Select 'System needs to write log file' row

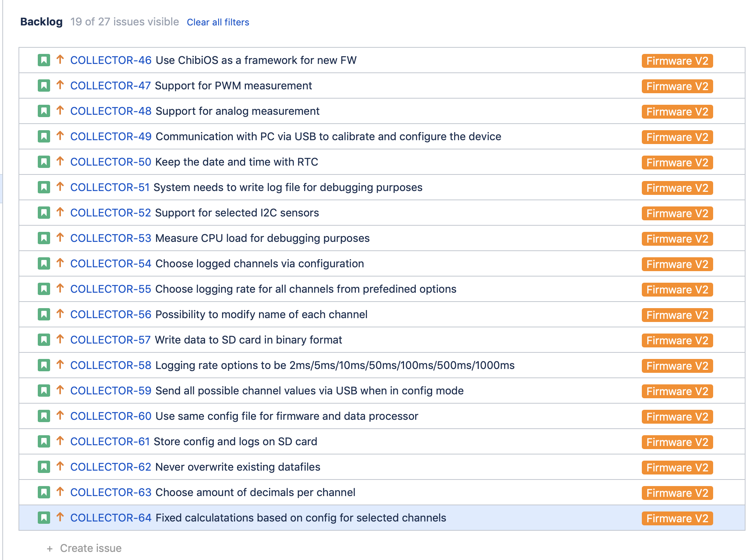382,188
